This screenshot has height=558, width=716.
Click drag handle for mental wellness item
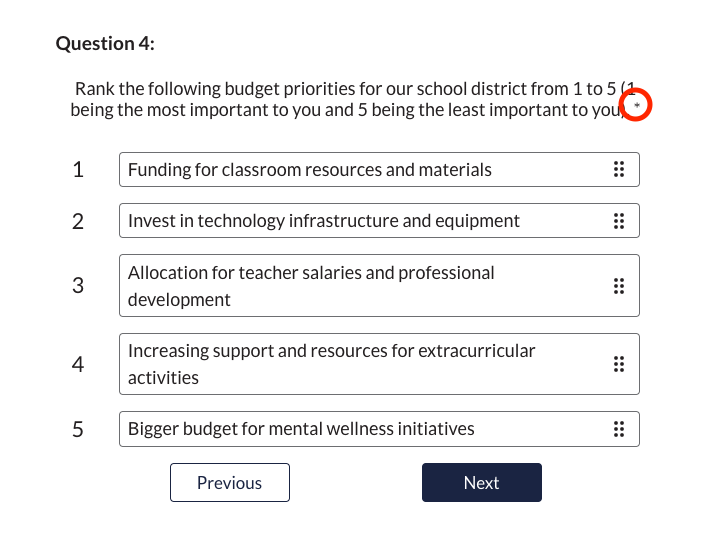619,429
